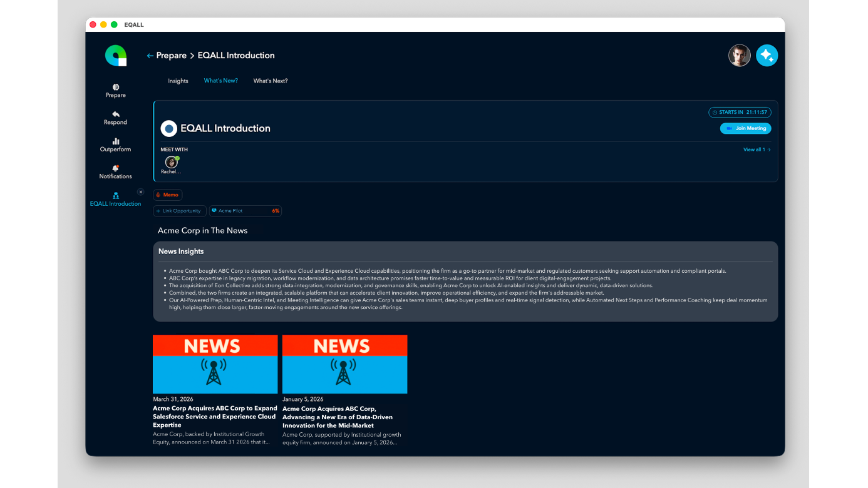Image resolution: width=868 pixels, height=488 pixels.
Task: Open article about expanding Salesforce Service expertise
Action: (x=215, y=417)
